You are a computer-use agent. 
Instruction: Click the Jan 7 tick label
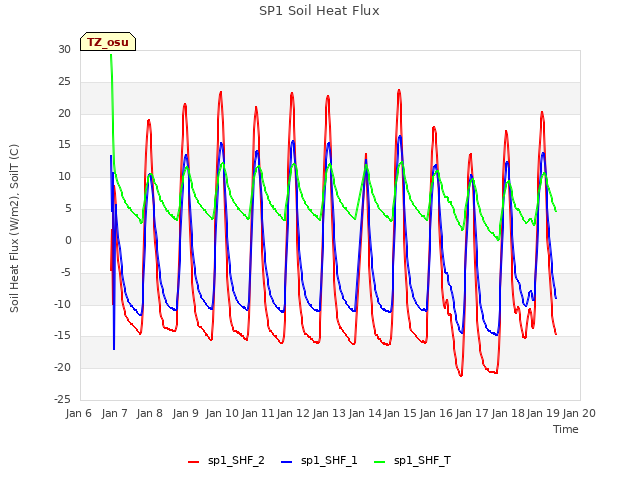(115, 413)
